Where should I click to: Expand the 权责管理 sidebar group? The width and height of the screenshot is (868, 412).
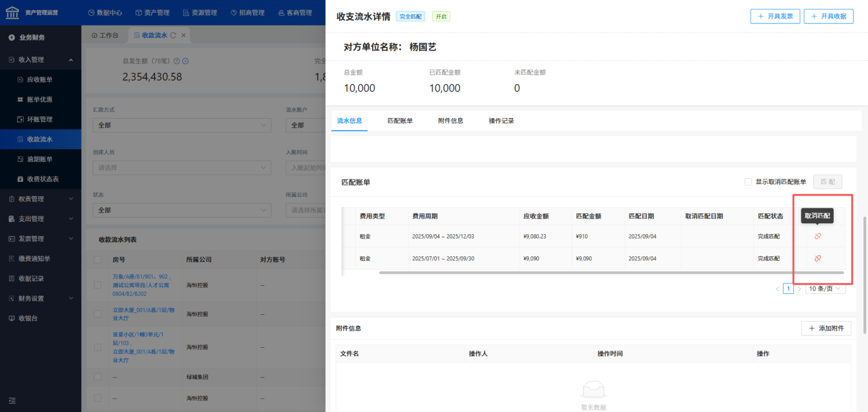click(x=41, y=199)
